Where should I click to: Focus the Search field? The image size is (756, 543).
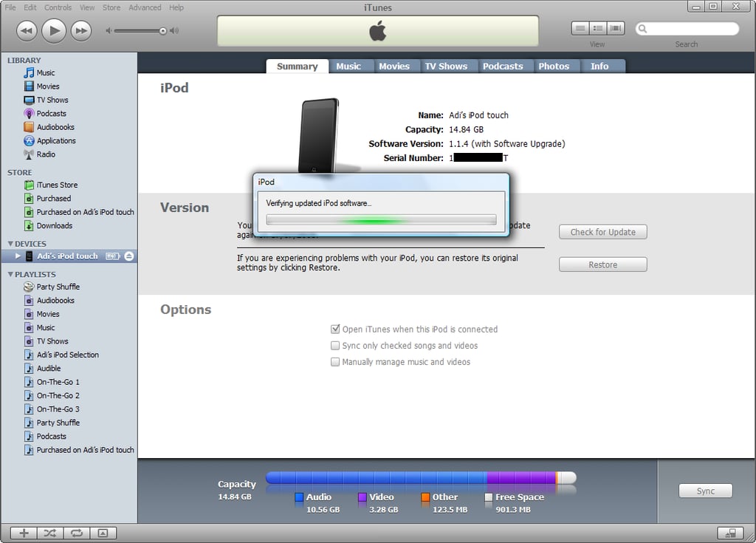[687, 29]
